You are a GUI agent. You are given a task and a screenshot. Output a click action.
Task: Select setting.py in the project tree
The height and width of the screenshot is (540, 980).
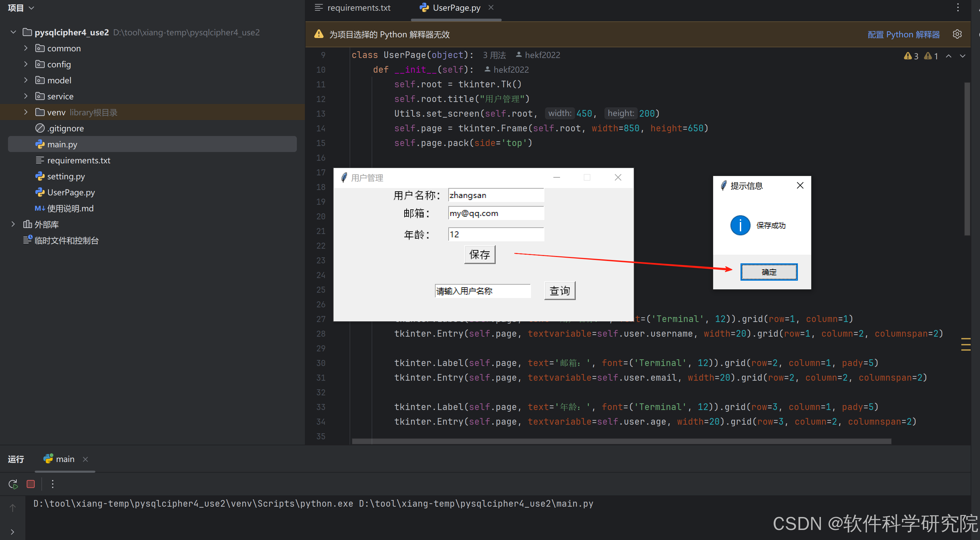click(152, 176)
